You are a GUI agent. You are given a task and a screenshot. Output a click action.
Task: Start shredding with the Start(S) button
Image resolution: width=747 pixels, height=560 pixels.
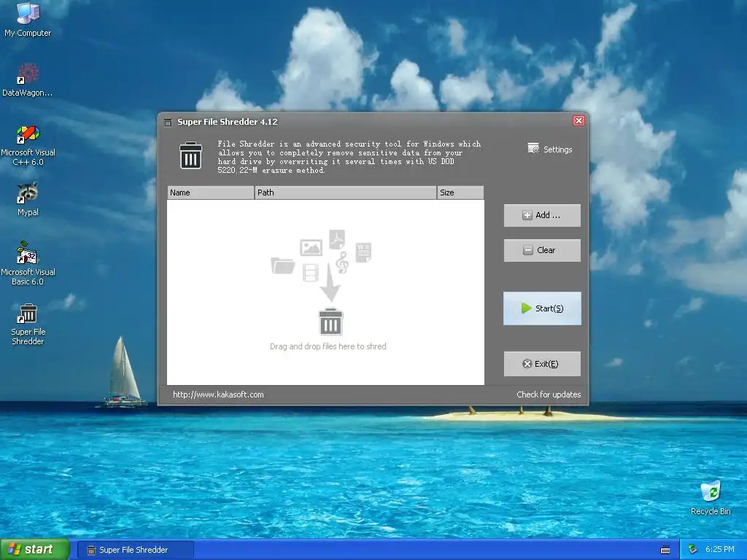pyautogui.click(x=542, y=308)
